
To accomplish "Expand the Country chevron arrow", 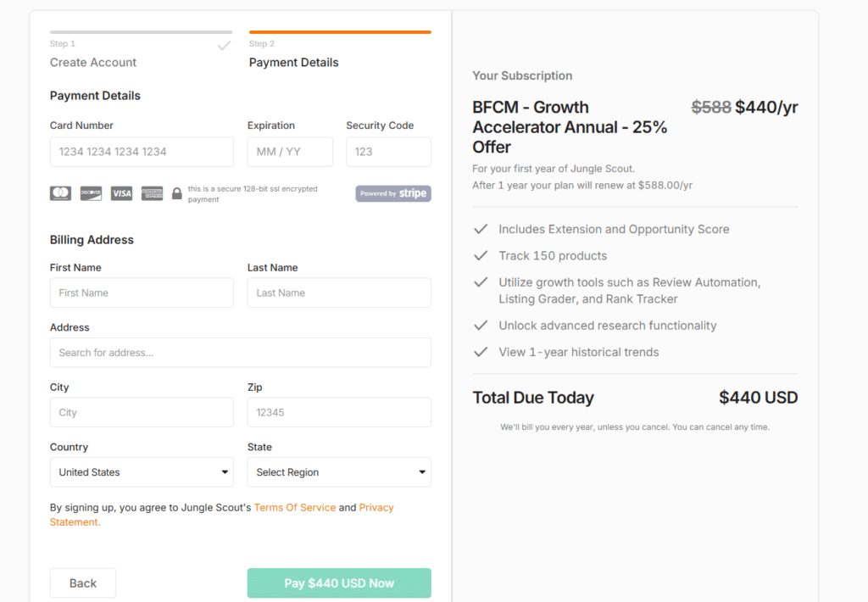I will point(225,471).
